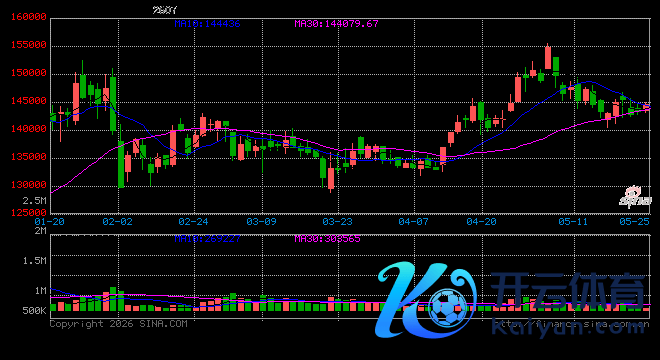
Task: Select the 04-20 date label
Action: click(482, 222)
